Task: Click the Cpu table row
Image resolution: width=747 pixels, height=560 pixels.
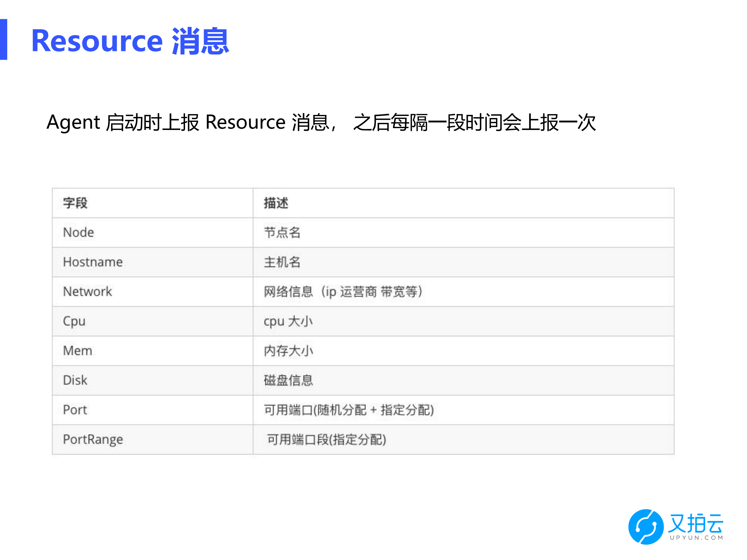Action: coord(74,321)
